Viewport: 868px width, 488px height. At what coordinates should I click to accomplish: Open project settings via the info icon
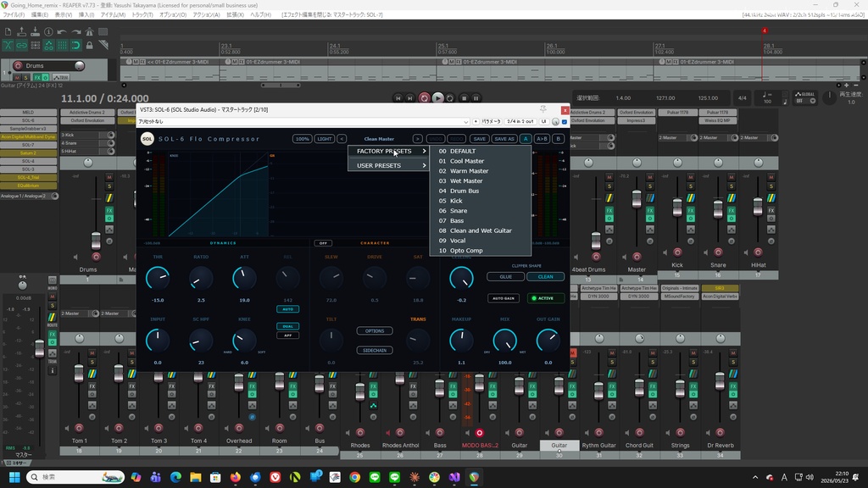(48, 32)
